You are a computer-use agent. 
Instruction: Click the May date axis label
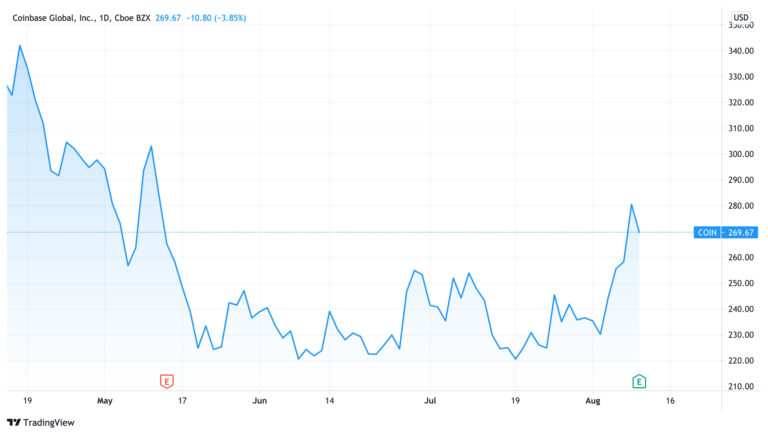click(105, 401)
